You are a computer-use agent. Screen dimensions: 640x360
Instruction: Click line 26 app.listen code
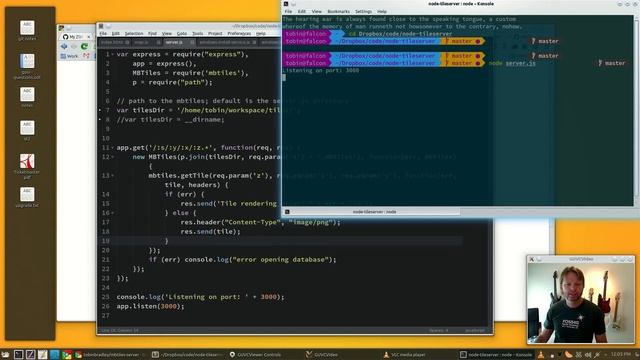(x=150, y=306)
